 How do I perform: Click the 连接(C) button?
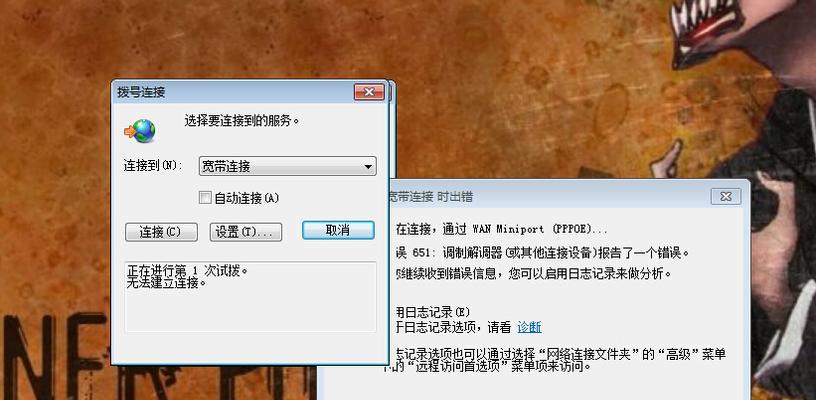pyautogui.click(x=161, y=232)
